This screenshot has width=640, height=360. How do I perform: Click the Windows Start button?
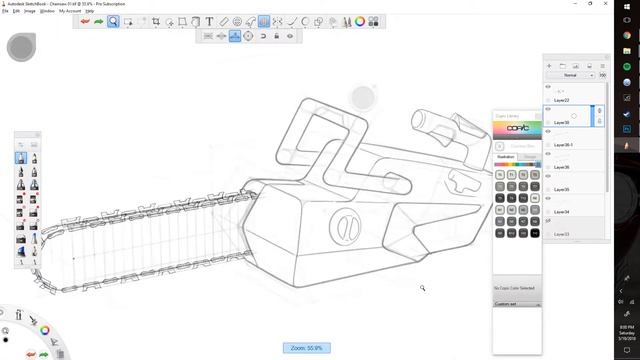[627, 6]
